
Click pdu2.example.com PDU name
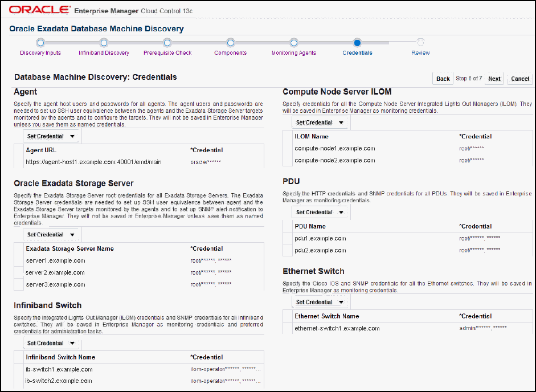[320, 250]
